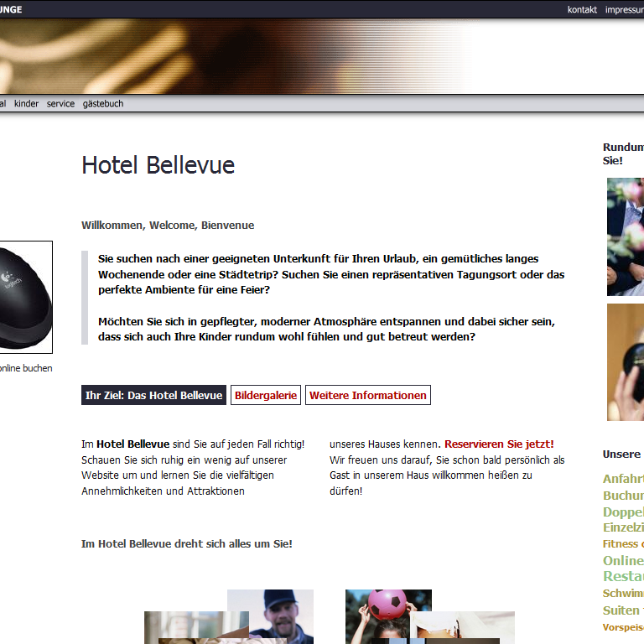
Task: Go to the kinder menu item
Action: tap(26, 103)
